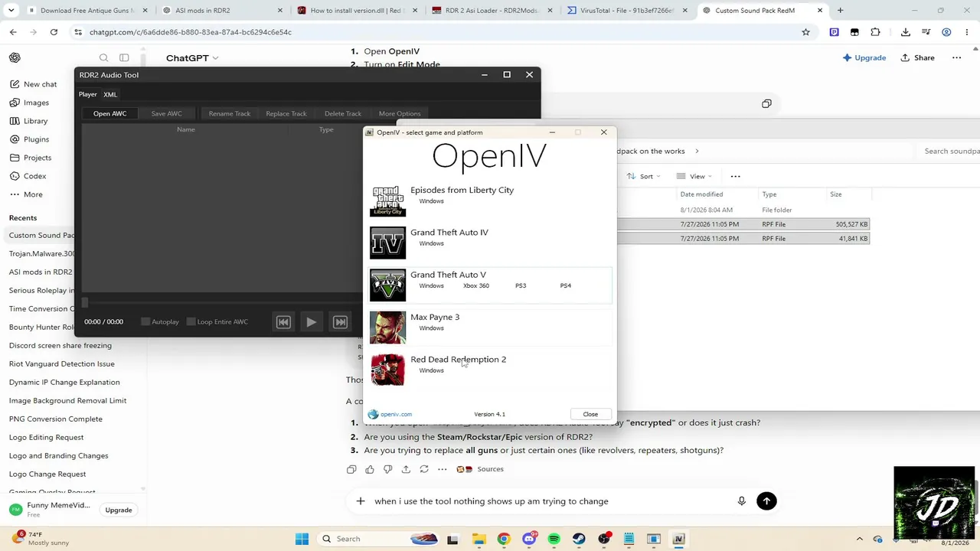Select Xbox 360 platform for GTA V

click(x=476, y=285)
